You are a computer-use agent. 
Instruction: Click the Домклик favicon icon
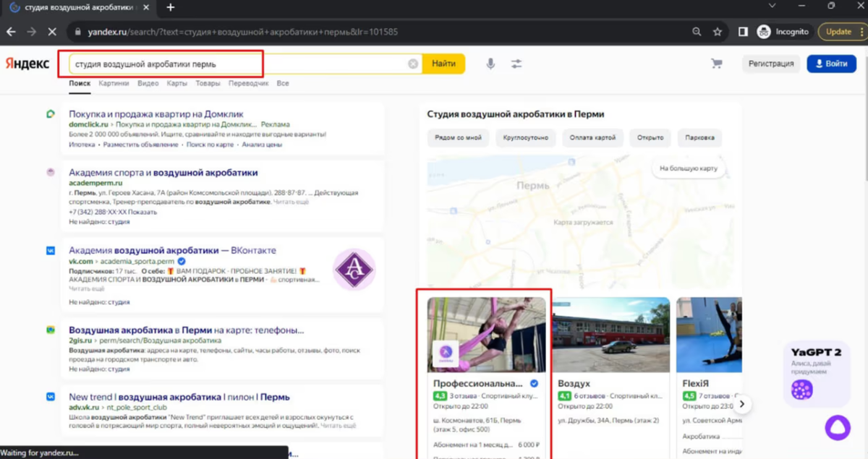[x=51, y=114]
